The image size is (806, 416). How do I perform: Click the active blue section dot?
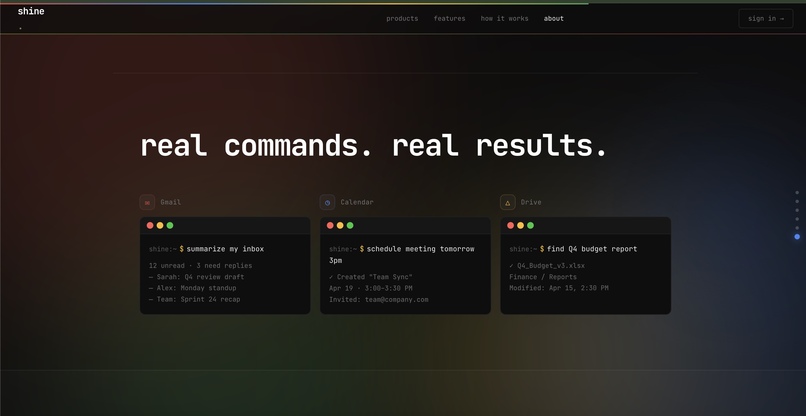tap(797, 237)
